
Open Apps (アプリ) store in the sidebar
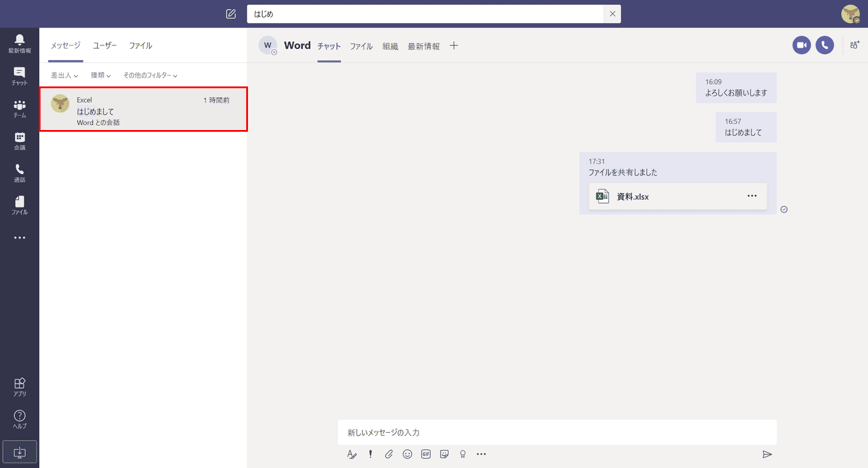20,387
